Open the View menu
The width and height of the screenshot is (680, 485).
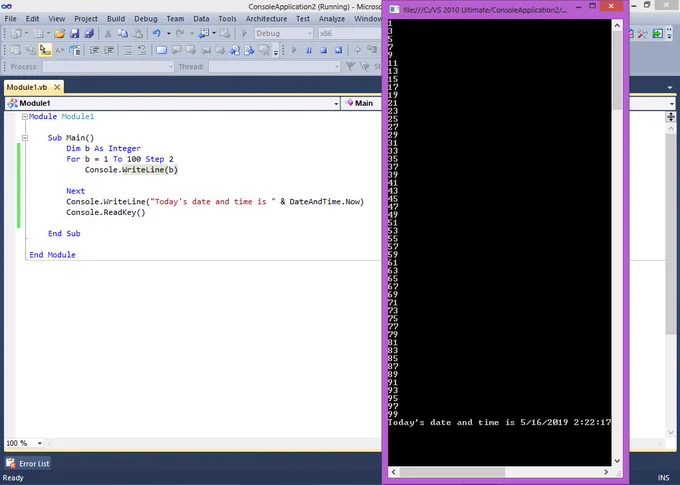pos(57,19)
